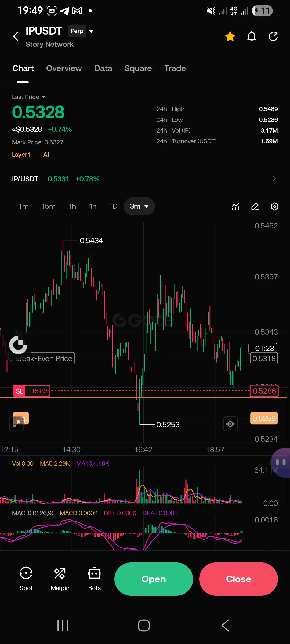Screen dimensions: 290x644
Task: Expand chart to fullscreen
Action: pos(17,424)
